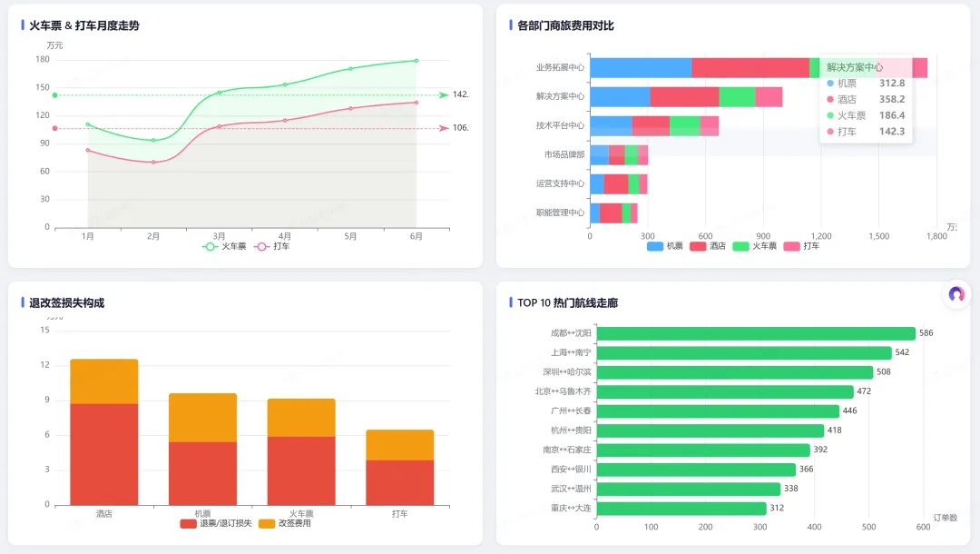Click the pink 打车 segment of 解决方案中心 bar

coord(769,97)
